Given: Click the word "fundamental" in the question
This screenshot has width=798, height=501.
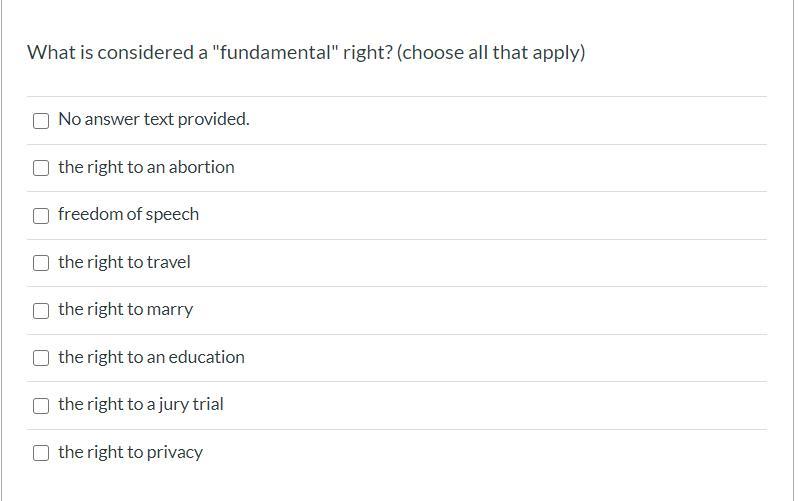Looking at the screenshot, I should click(x=275, y=52).
